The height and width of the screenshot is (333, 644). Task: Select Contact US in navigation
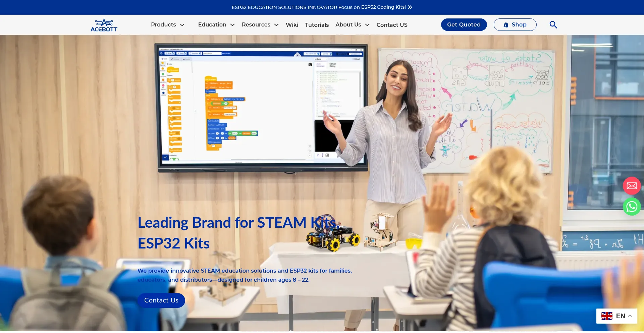click(x=392, y=25)
